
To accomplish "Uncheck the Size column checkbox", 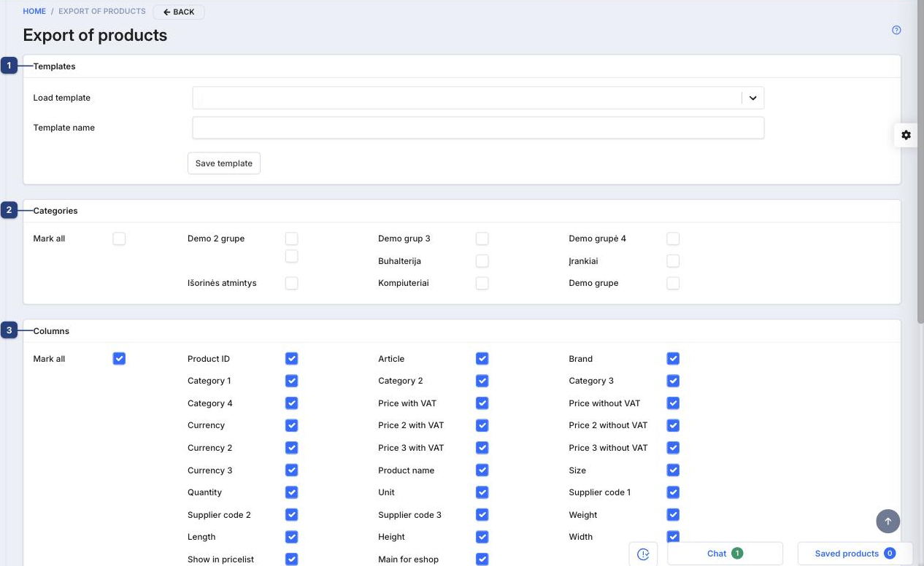I will (x=673, y=470).
